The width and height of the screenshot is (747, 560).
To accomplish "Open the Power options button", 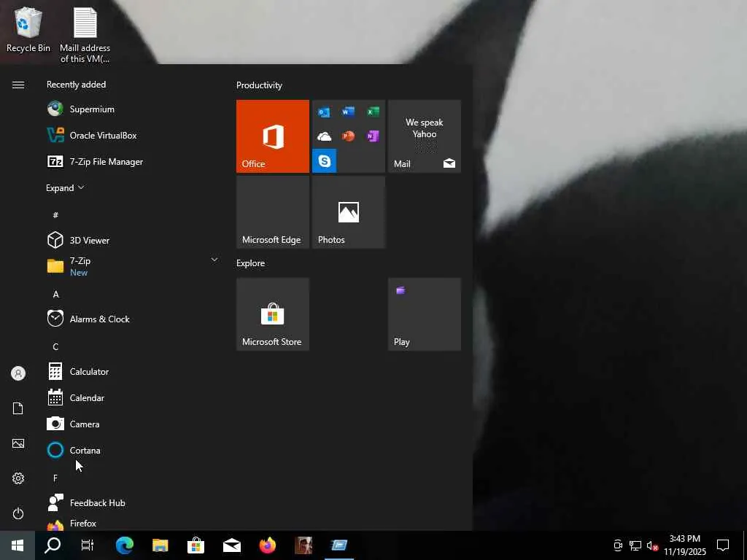I will coord(18,513).
